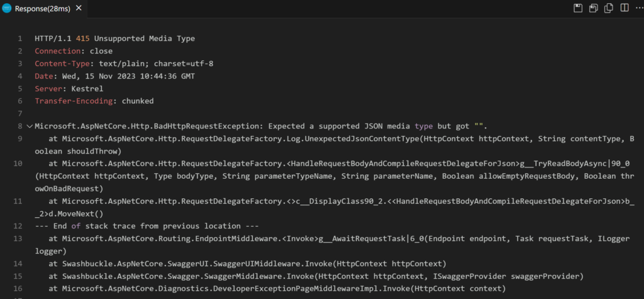644x299 pixels.
Task: Click line number 13 in the gutter
Action: tap(18, 239)
